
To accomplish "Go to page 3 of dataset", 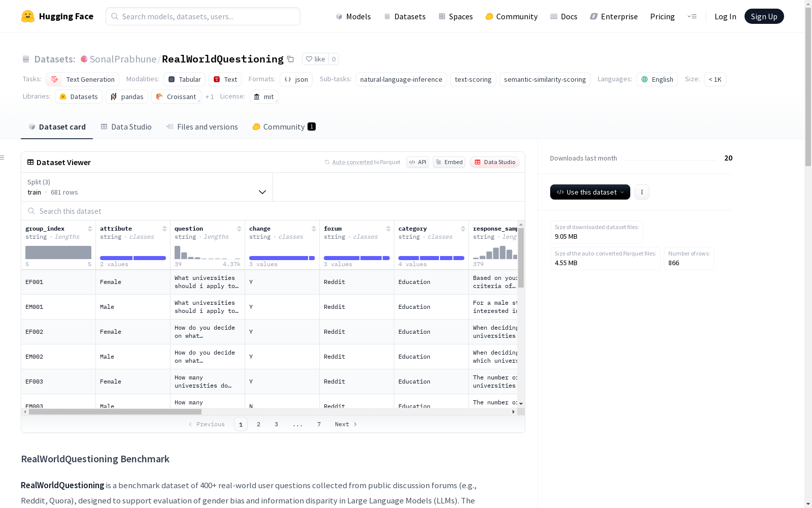I will [x=277, y=424].
